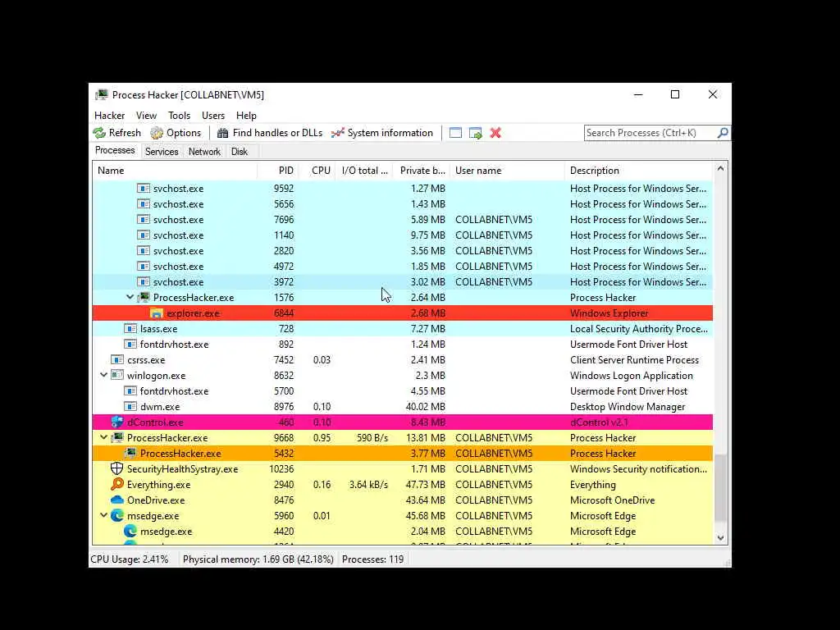Sort by the Private bytes column header
This screenshot has height=630, width=840.
point(422,171)
